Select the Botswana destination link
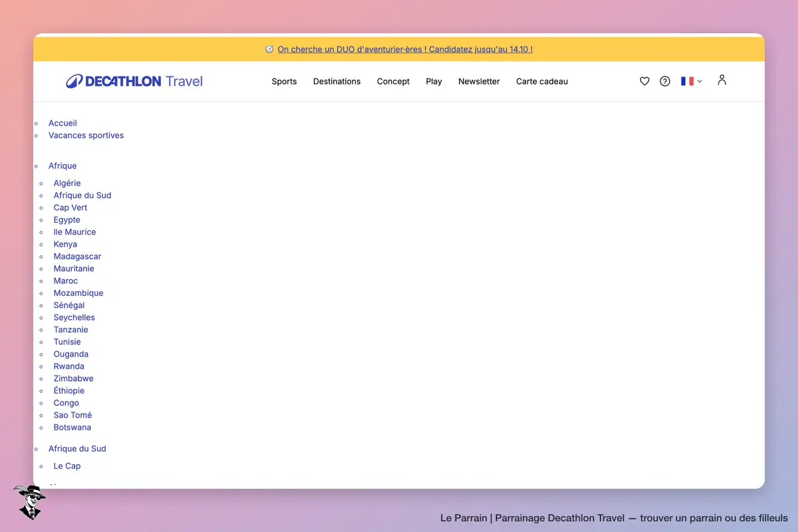 point(72,427)
